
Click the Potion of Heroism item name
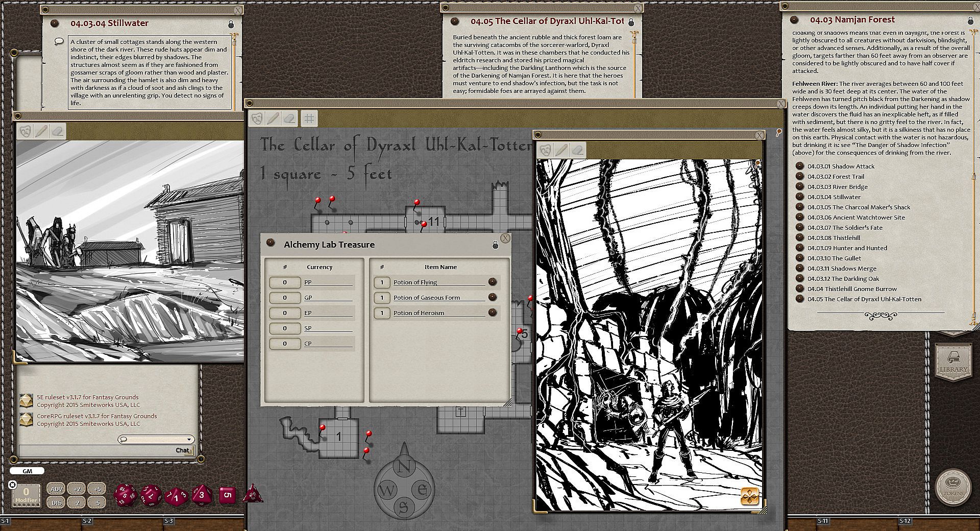tap(419, 313)
